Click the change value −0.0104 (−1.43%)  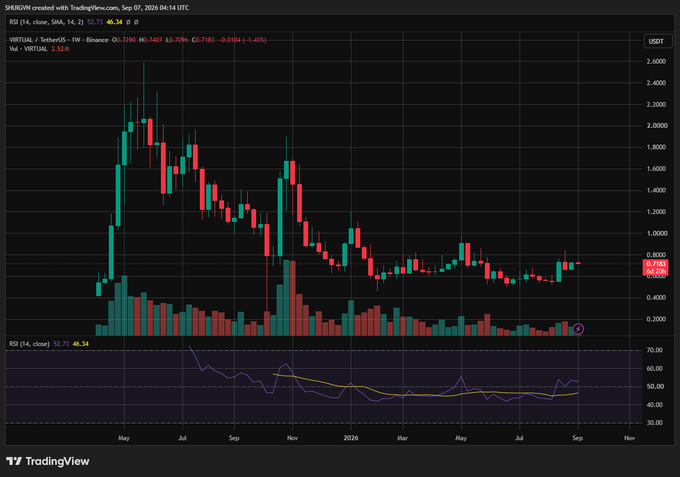[x=242, y=40]
